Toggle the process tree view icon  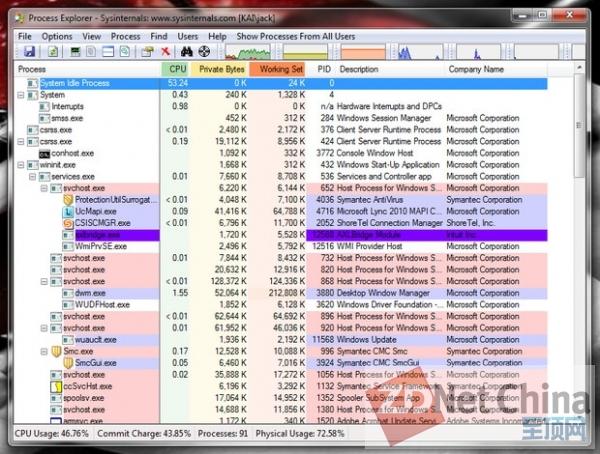[x=91, y=51]
